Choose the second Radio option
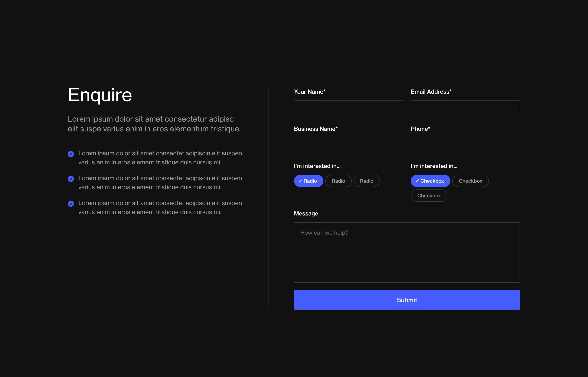The height and width of the screenshot is (377, 588). [338, 181]
